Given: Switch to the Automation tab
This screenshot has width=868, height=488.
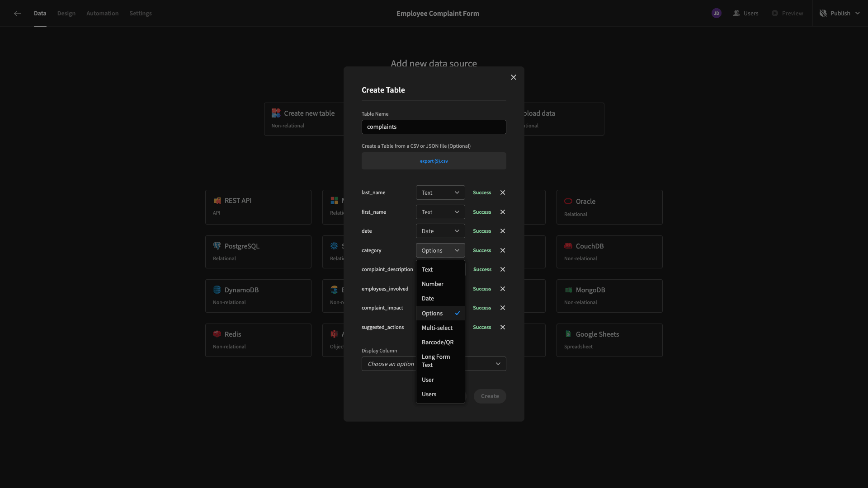Looking at the screenshot, I should click(102, 14).
